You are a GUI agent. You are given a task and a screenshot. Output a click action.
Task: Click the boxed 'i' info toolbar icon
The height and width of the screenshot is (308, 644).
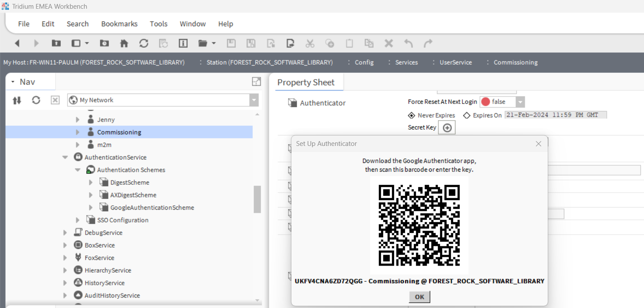click(x=183, y=43)
